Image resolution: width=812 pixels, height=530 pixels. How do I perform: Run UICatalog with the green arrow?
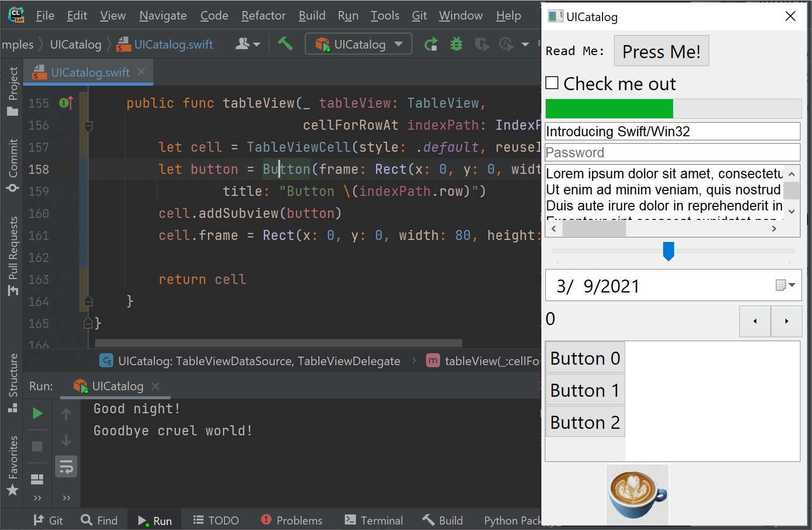(431, 44)
